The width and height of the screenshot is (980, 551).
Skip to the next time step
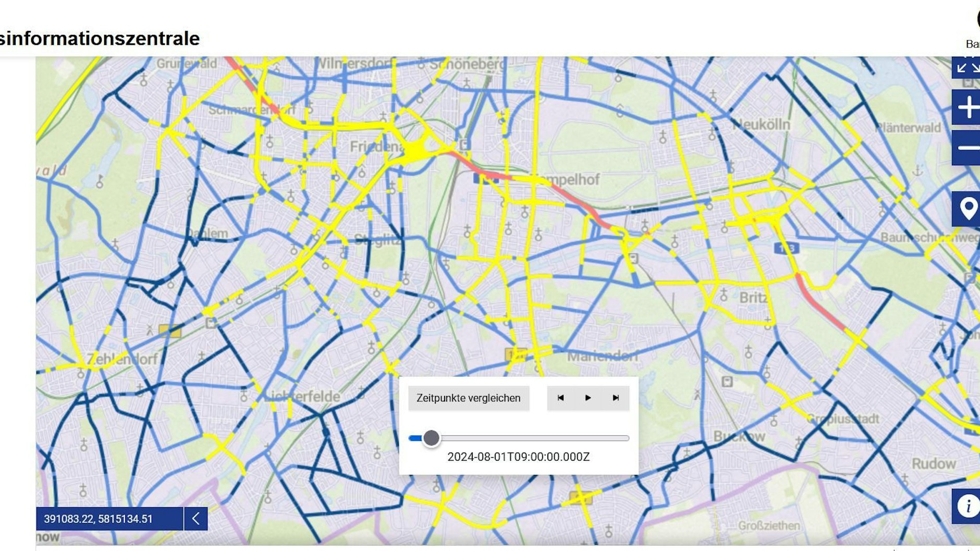click(616, 398)
